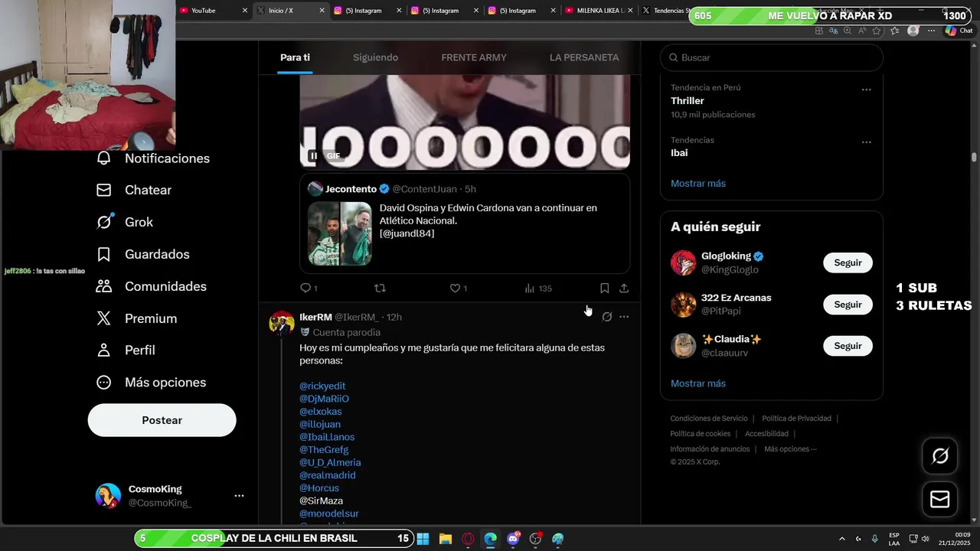Screen dimensions: 980x551
Task: Pause the playing GIF
Action: click(x=314, y=156)
